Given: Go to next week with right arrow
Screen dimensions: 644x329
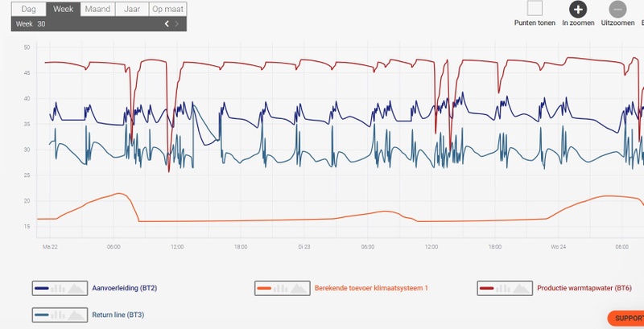Looking at the screenshot, I should point(177,24).
